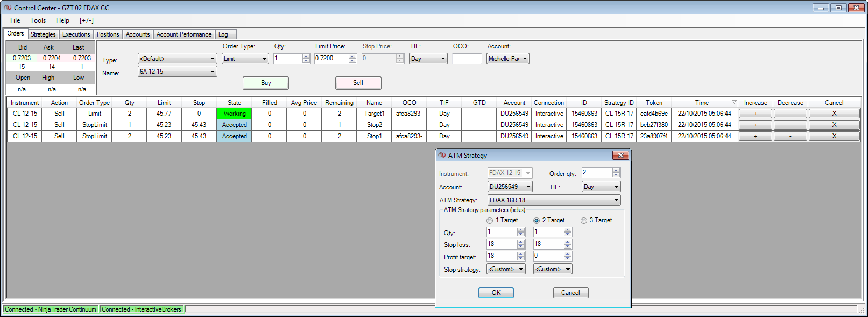Click the Order qty field in dialog
868x317 pixels.
coord(597,173)
